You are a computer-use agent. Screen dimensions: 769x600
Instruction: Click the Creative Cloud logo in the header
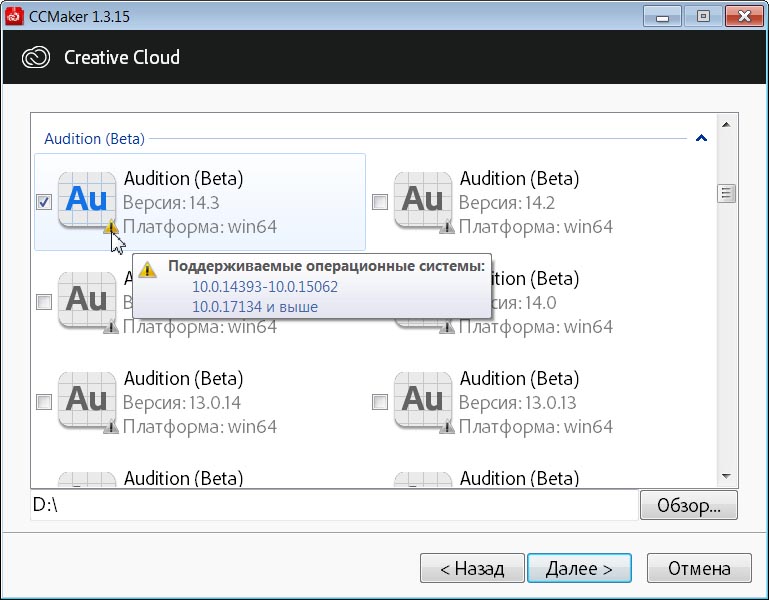(36, 57)
